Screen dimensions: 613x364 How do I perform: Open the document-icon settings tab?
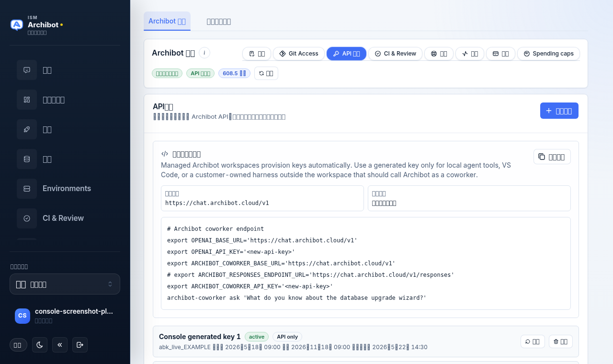click(x=257, y=54)
